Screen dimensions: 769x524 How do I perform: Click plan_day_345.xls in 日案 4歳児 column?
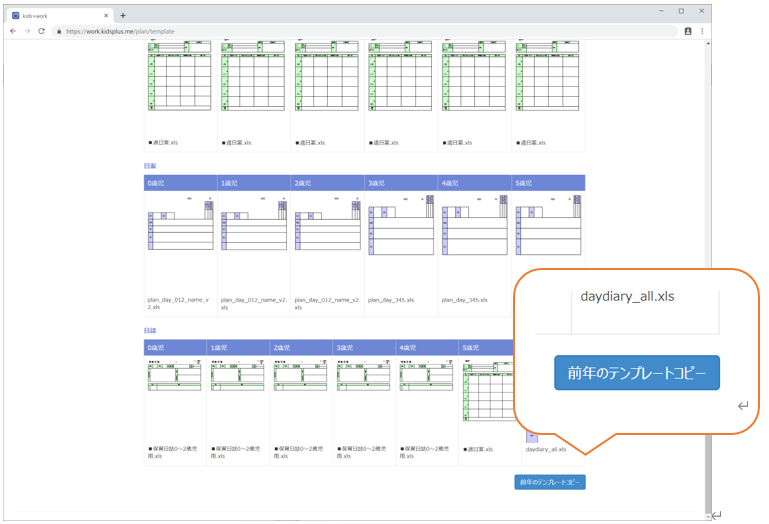[464, 300]
